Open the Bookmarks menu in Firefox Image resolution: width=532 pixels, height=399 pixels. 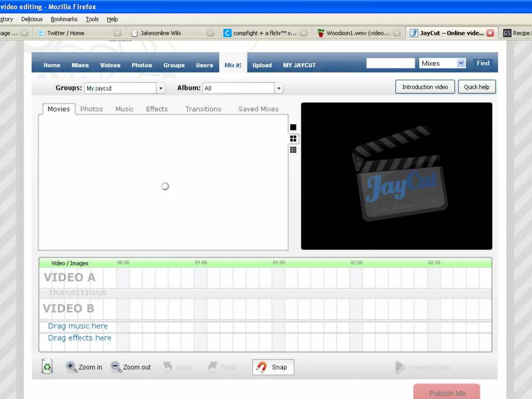pyautogui.click(x=64, y=19)
